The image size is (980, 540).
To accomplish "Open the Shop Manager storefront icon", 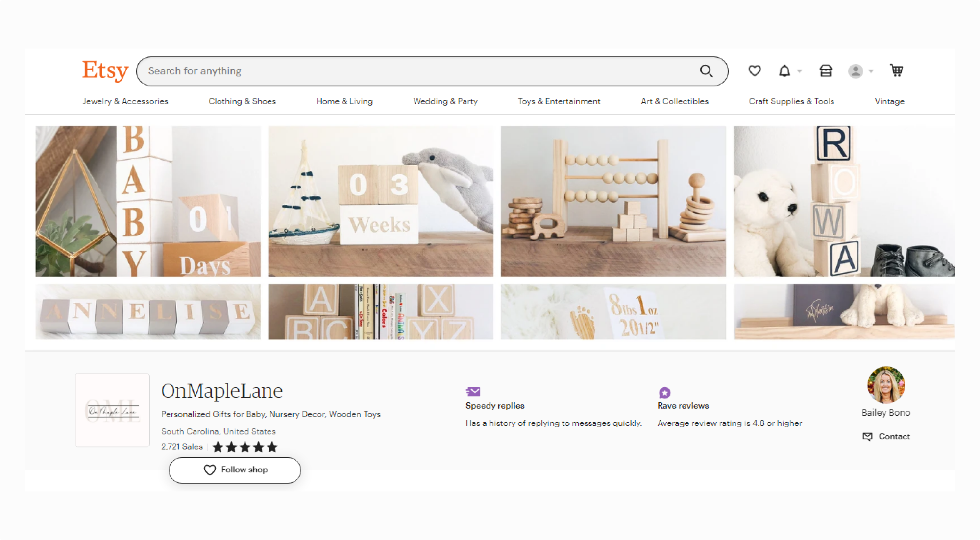I will [826, 71].
